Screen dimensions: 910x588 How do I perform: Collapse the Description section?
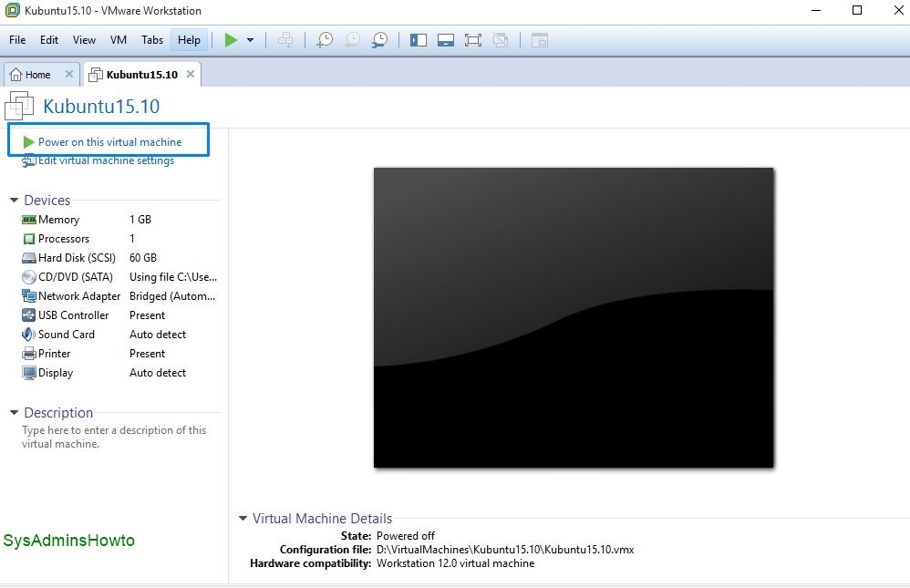(14, 413)
